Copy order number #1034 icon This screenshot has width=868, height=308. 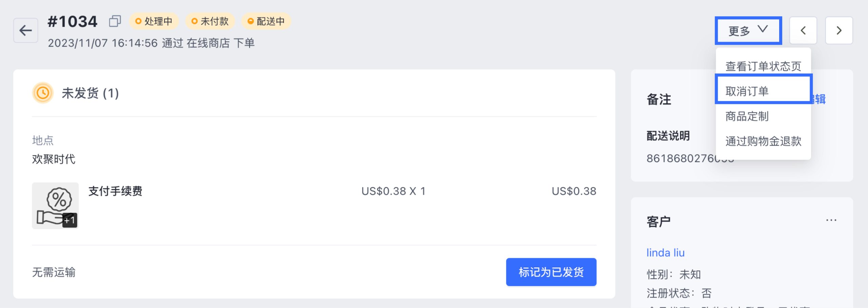115,21
